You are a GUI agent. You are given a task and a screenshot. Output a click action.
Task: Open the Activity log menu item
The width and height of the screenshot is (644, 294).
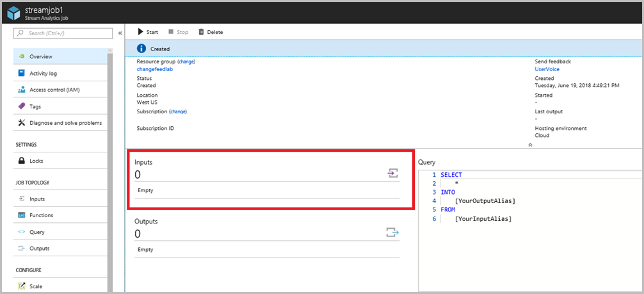(x=60, y=73)
